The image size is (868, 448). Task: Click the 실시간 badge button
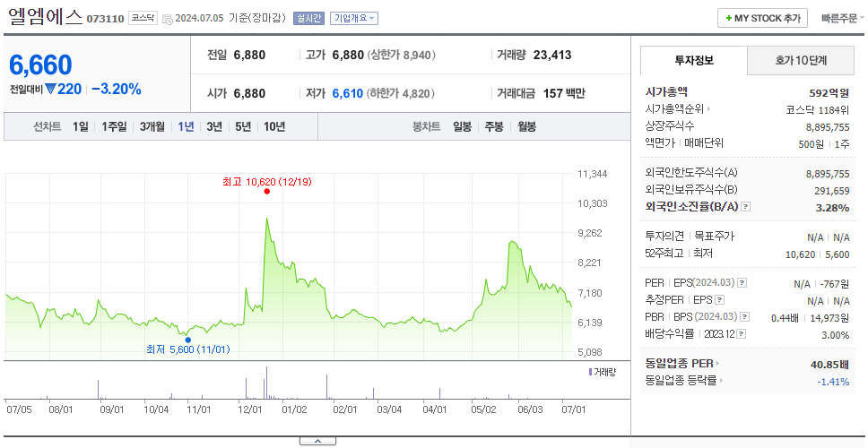(x=308, y=18)
